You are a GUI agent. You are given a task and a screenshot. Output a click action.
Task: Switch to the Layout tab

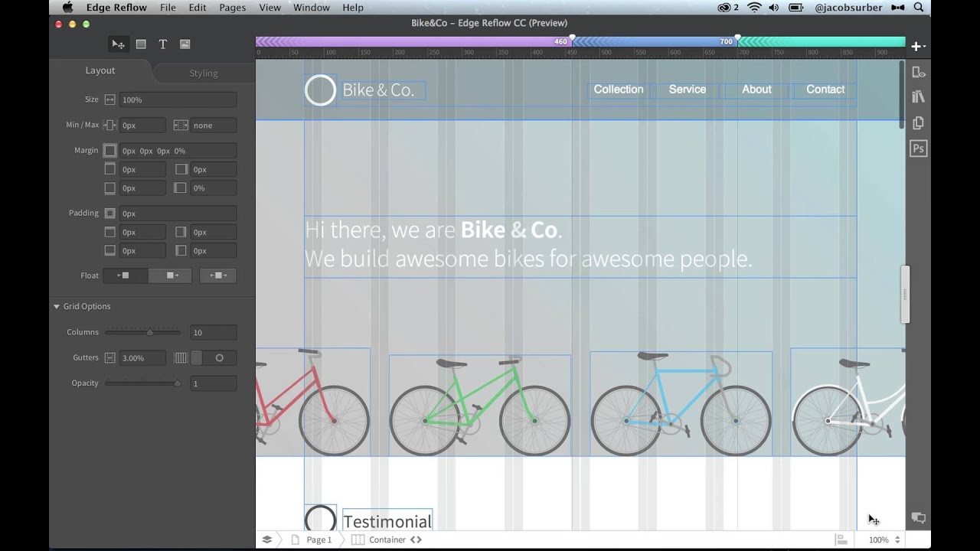100,70
